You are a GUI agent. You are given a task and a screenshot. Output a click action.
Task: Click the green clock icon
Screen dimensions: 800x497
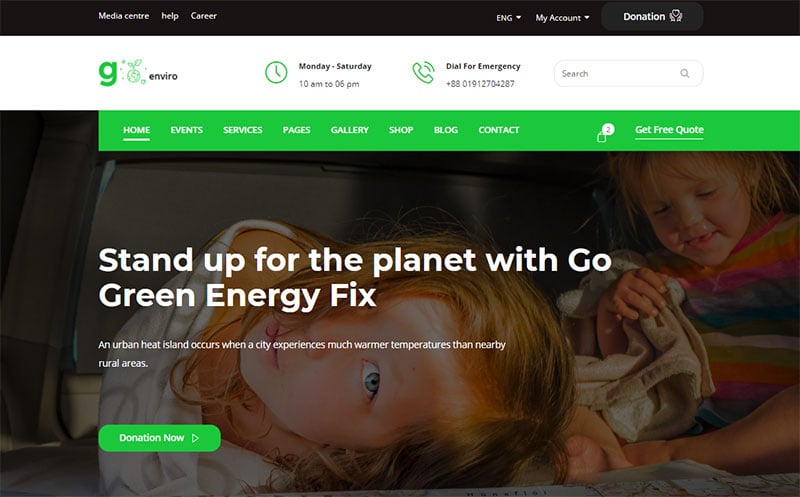(276, 72)
